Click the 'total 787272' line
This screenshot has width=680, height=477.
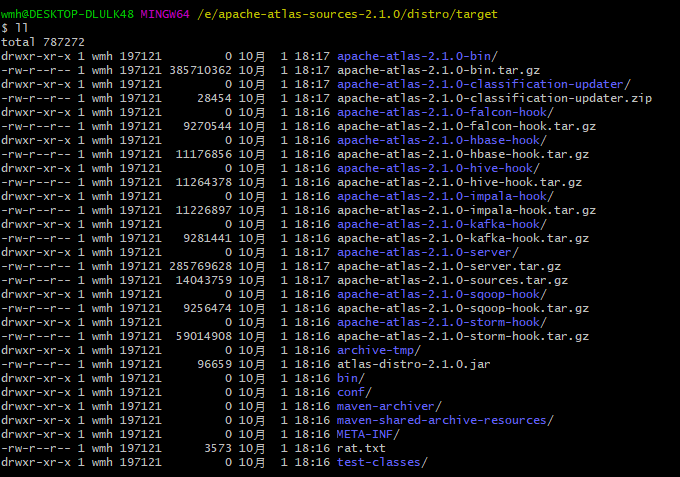point(43,42)
